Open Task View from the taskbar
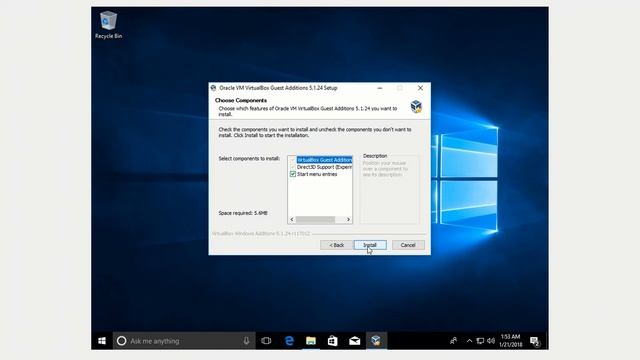The height and width of the screenshot is (360, 640). (266, 340)
